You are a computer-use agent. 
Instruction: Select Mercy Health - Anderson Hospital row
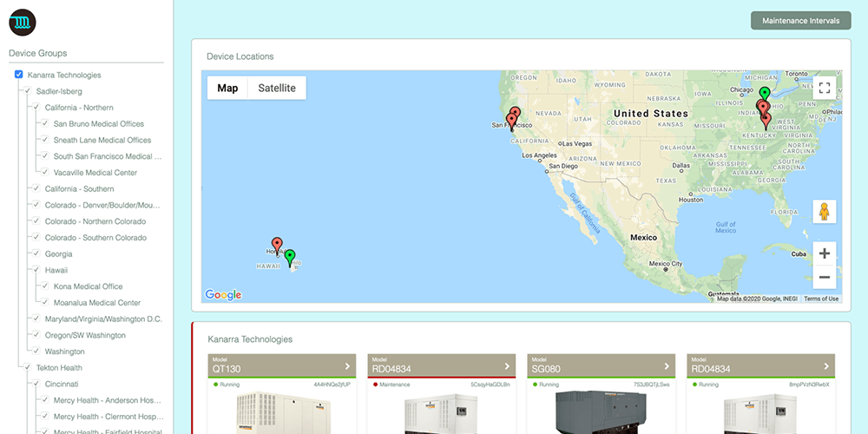tap(108, 400)
